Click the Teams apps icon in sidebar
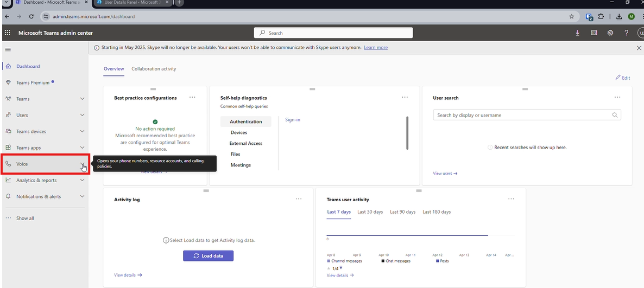 point(8,148)
